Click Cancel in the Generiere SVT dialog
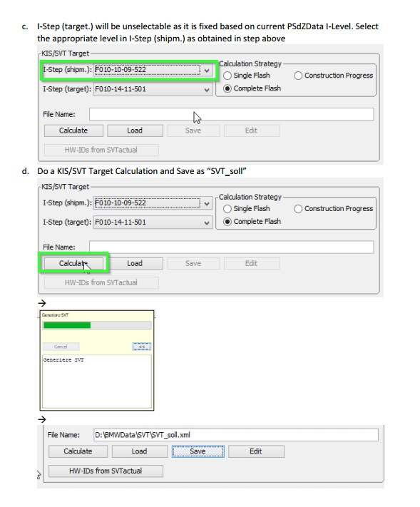The image size is (420, 507). 61,347
